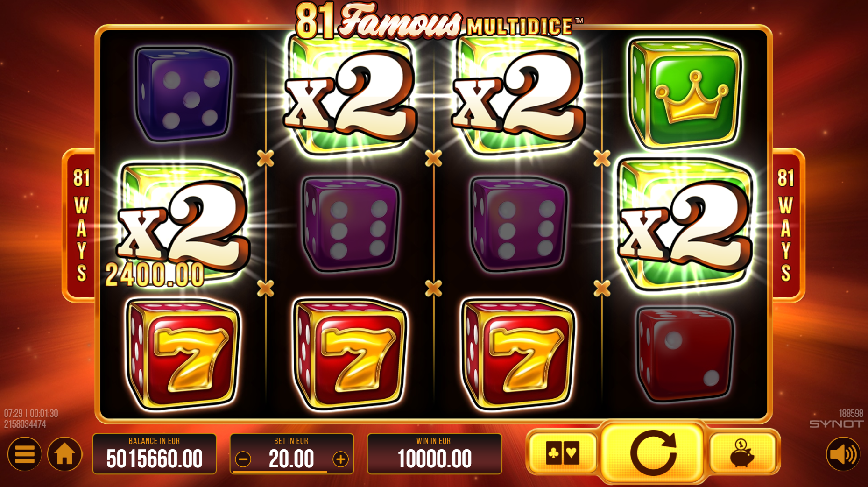Select the dark red two-pip dice
The width and height of the screenshot is (868, 487).
pos(685,354)
